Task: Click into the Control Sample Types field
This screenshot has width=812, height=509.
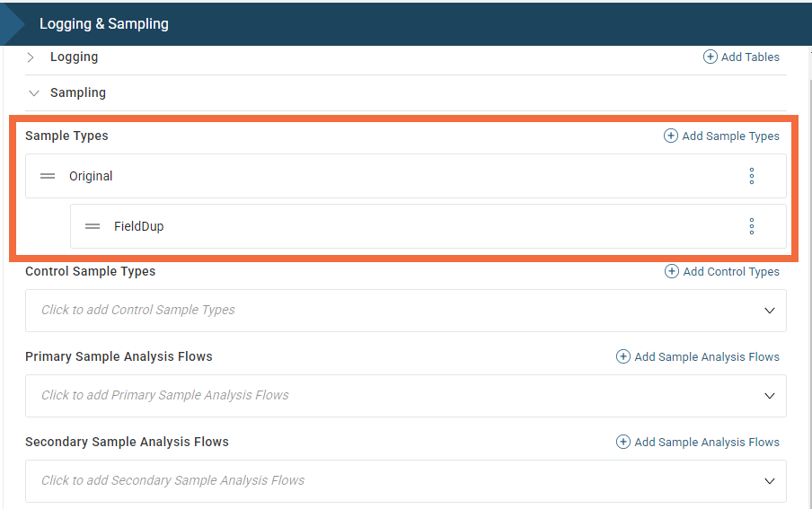Action: point(359,311)
